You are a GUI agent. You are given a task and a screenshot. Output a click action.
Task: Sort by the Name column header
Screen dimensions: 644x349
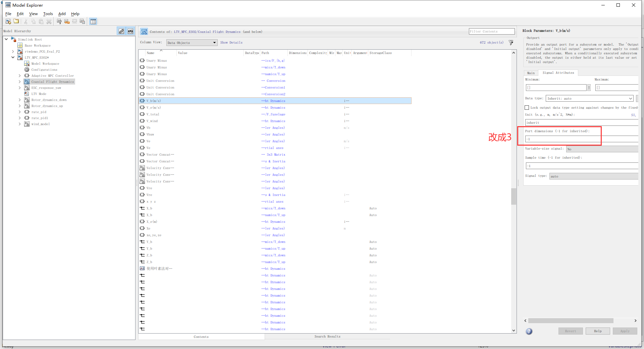(161, 53)
